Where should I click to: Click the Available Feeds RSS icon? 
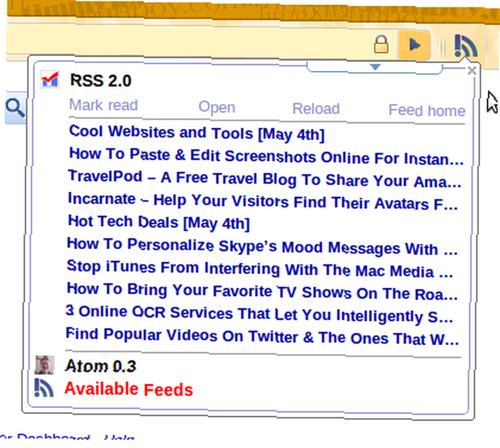click(43, 388)
